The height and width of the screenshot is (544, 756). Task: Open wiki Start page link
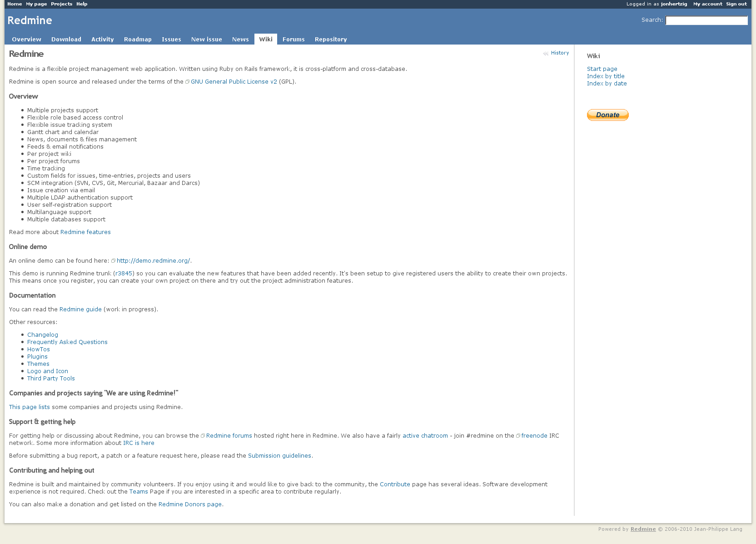[602, 69]
